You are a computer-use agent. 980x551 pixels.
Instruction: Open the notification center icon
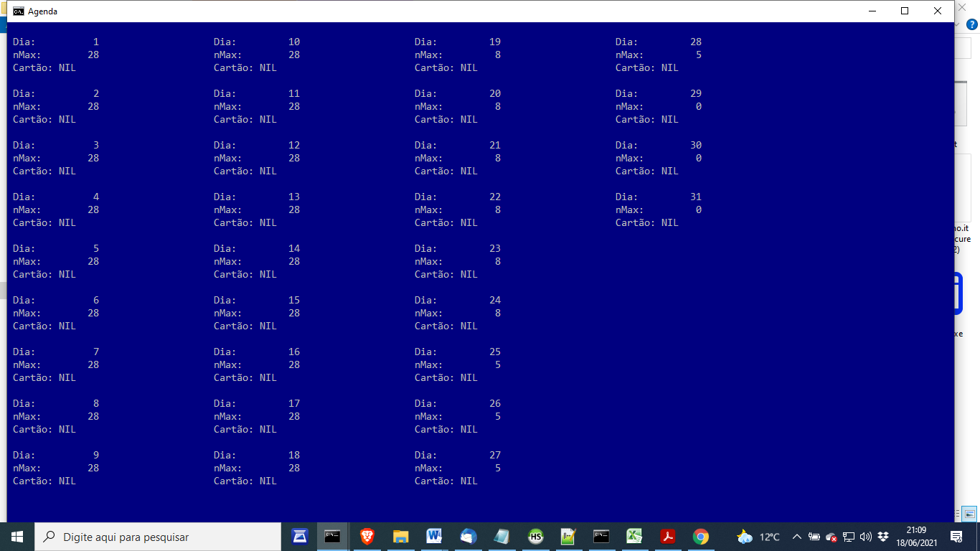tap(956, 537)
